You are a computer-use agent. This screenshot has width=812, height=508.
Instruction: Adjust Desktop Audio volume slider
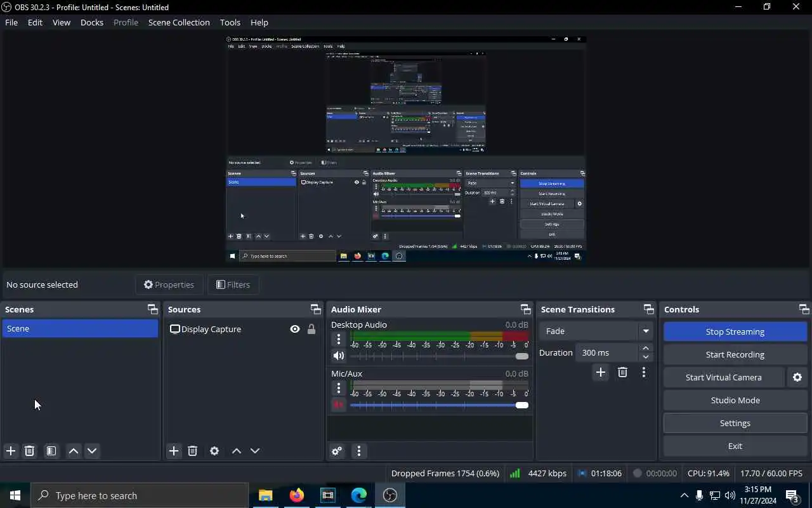[x=439, y=356]
